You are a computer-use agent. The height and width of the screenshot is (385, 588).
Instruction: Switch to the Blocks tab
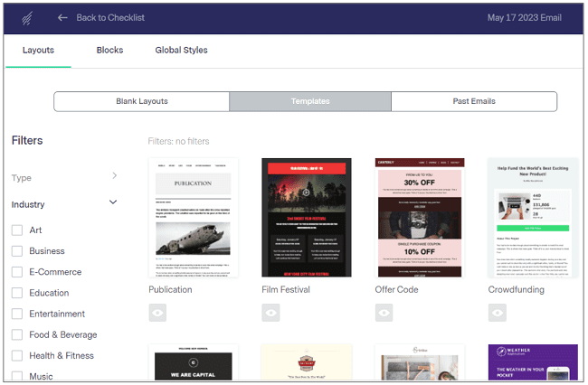(x=109, y=51)
